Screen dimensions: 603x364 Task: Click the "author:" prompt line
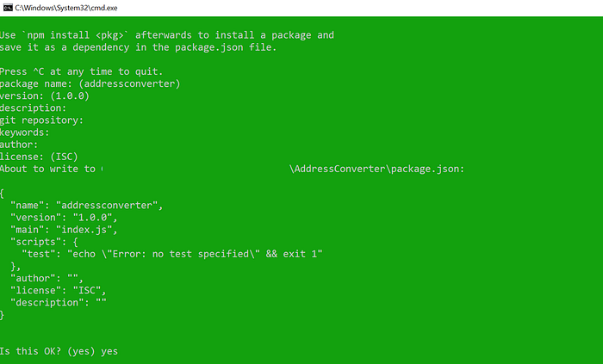19,145
